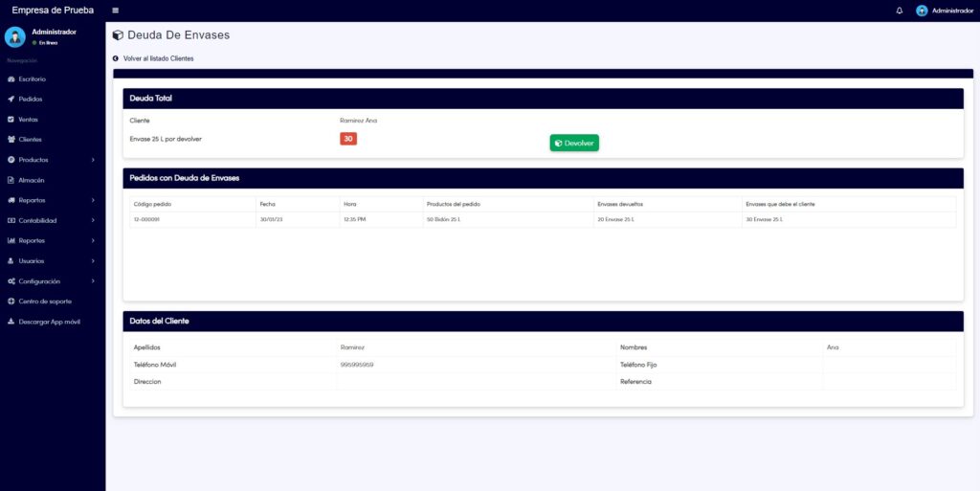Select order code 12-000091 cell
Viewport: 980px width, 491px height.
[192, 220]
